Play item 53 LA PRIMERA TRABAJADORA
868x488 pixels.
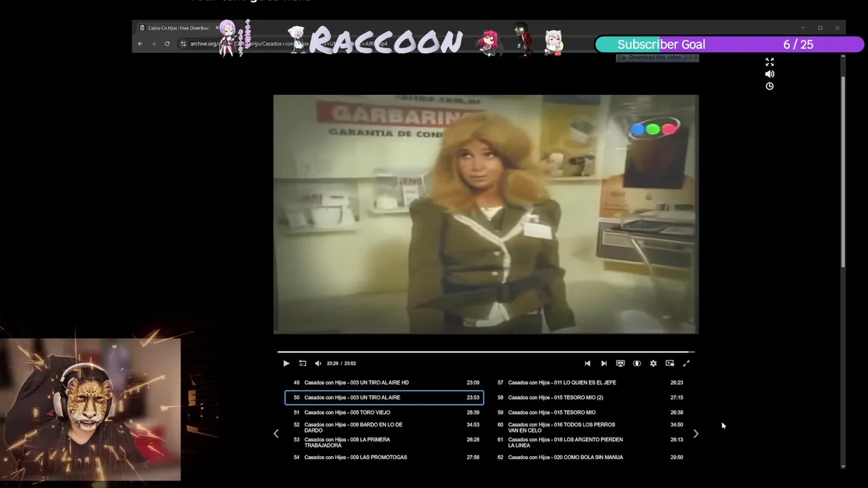384,442
